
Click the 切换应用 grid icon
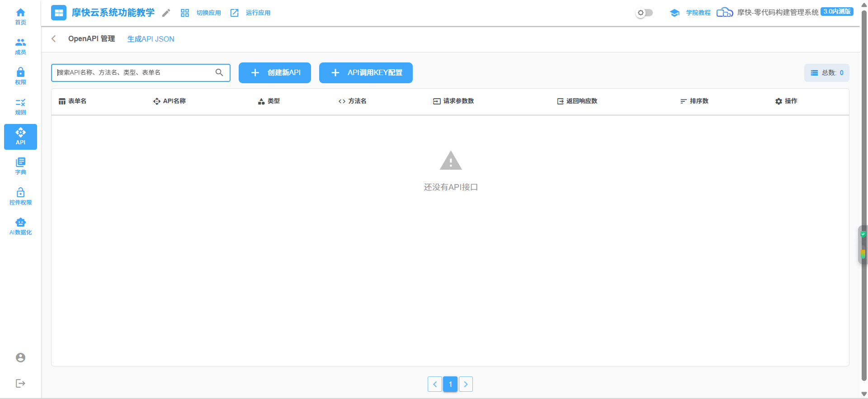pyautogui.click(x=185, y=13)
